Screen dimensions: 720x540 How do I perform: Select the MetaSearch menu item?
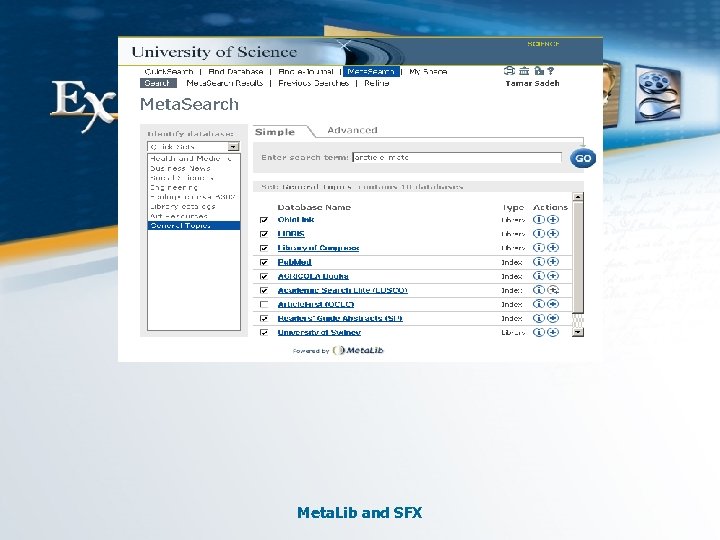pyautogui.click(x=371, y=72)
